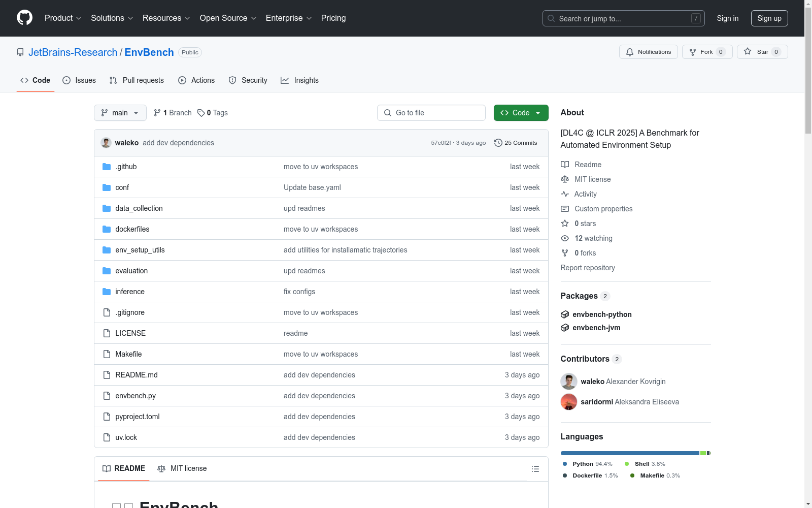Open the JetBrains-Research organization link
This screenshot has width=812, height=508.
click(x=73, y=52)
